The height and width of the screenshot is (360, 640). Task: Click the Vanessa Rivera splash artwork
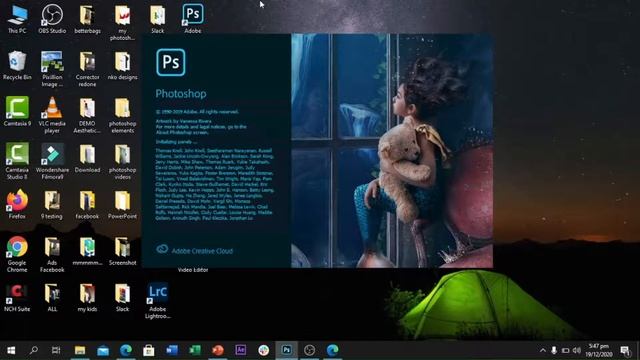click(392, 151)
